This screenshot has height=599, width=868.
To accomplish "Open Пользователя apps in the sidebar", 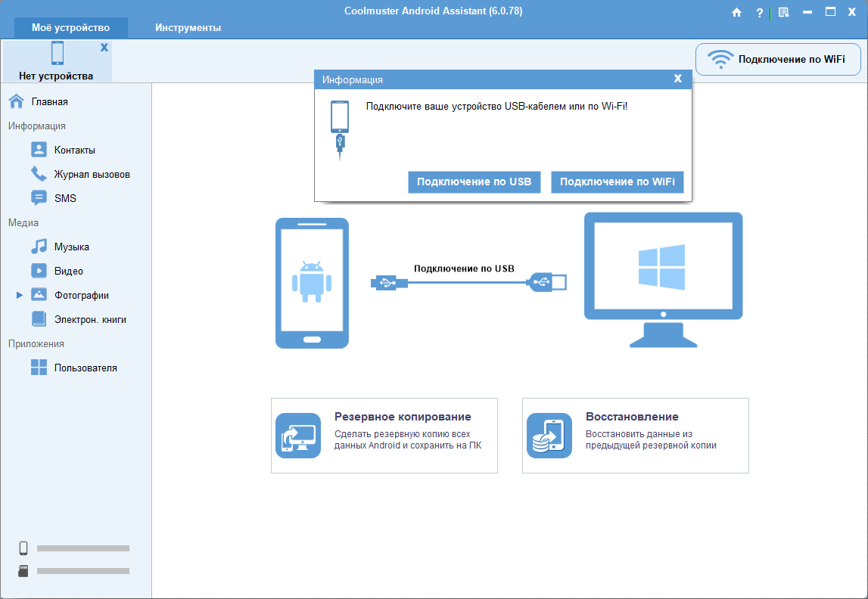I will [86, 368].
